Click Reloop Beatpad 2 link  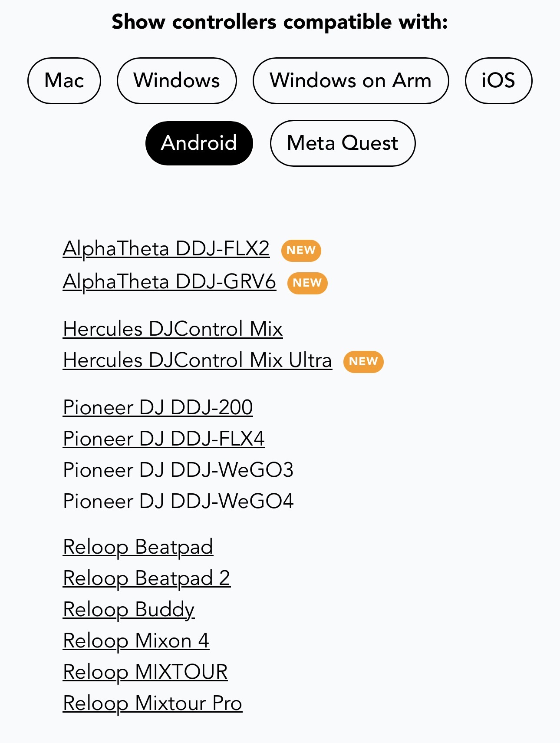coord(146,578)
